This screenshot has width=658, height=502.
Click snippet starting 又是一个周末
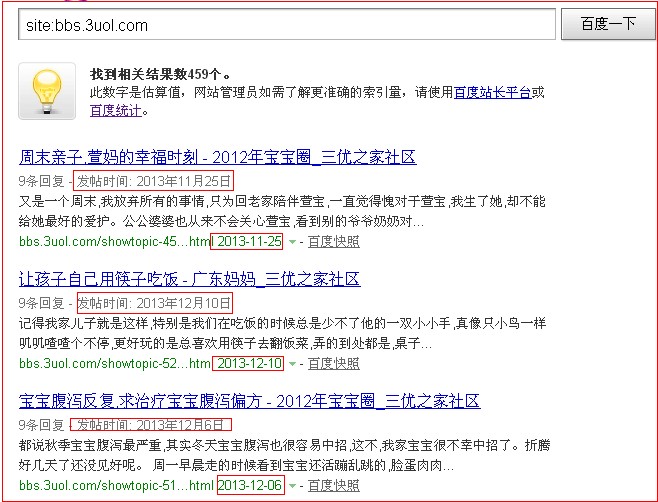(282, 211)
